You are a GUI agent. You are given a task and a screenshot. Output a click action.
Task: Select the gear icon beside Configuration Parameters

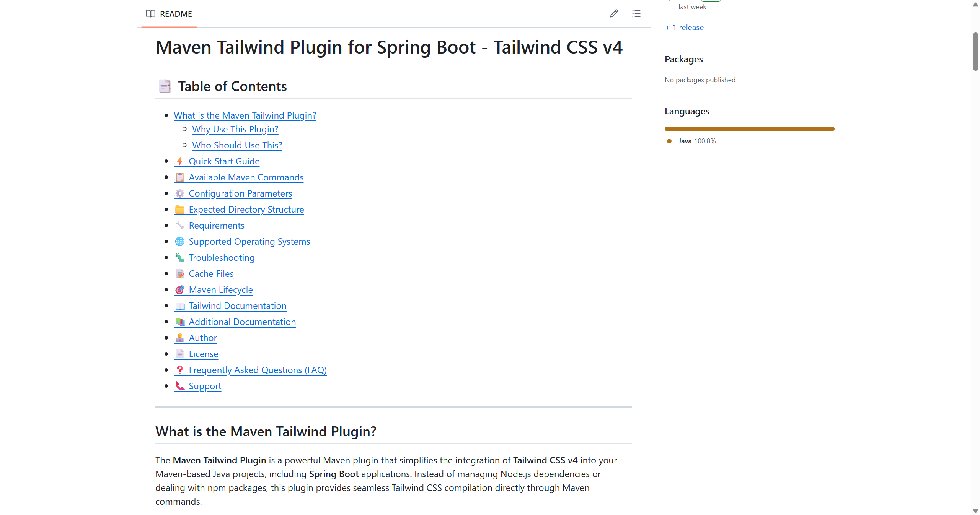pyautogui.click(x=179, y=193)
